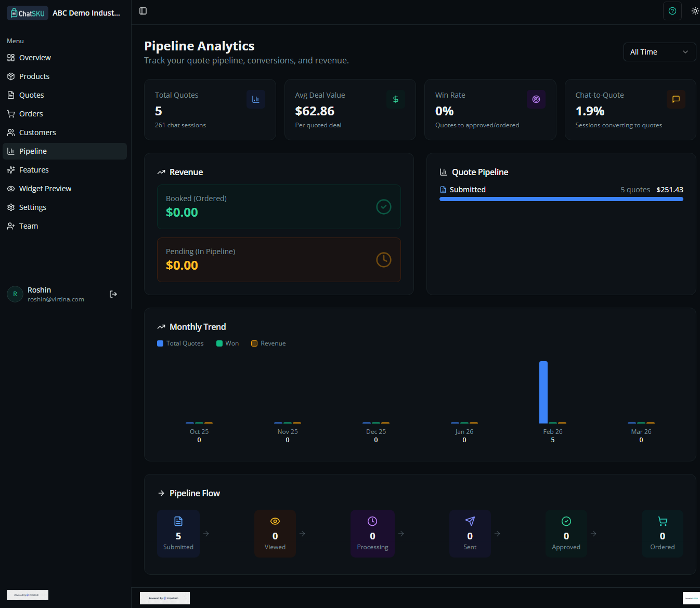Click the chat bubble icon on Chat-to-Quote card

pyautogui.click(x=676, y=99)
